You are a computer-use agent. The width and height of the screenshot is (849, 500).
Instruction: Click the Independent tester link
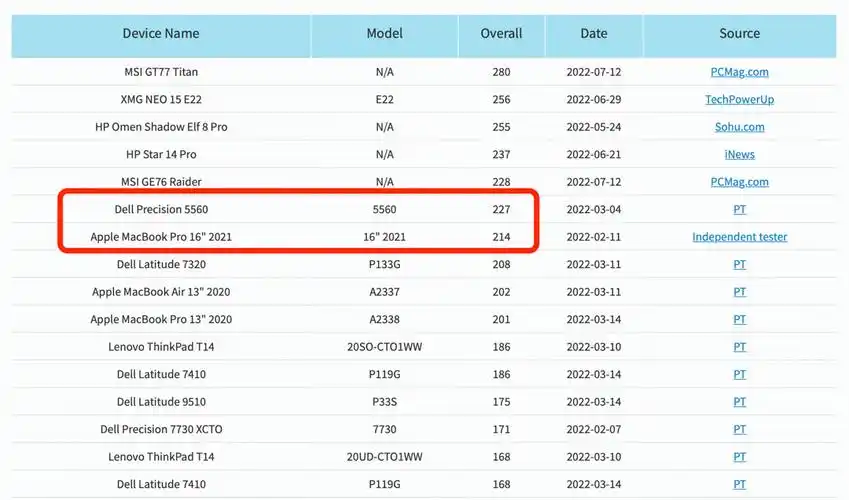point(739,237)
